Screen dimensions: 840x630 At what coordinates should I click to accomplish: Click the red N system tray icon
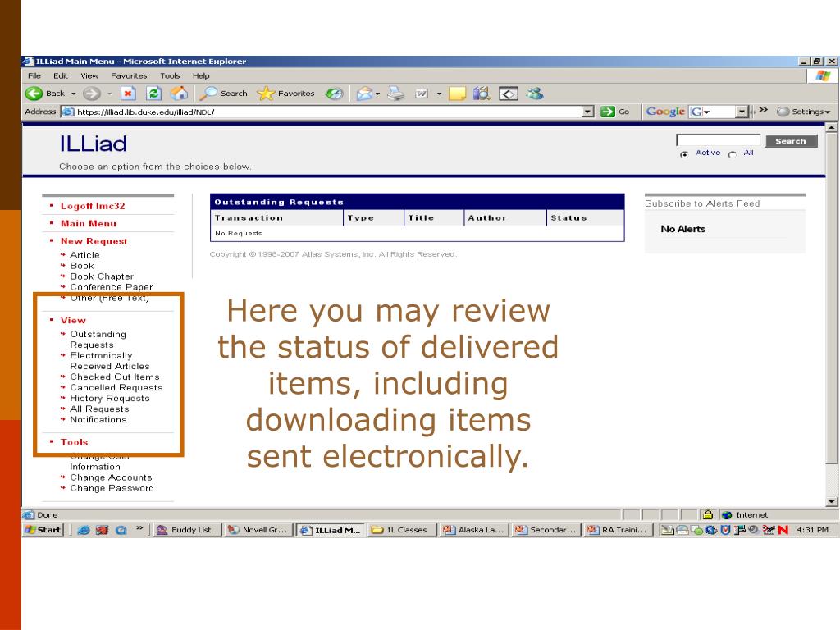click(783, 530)
